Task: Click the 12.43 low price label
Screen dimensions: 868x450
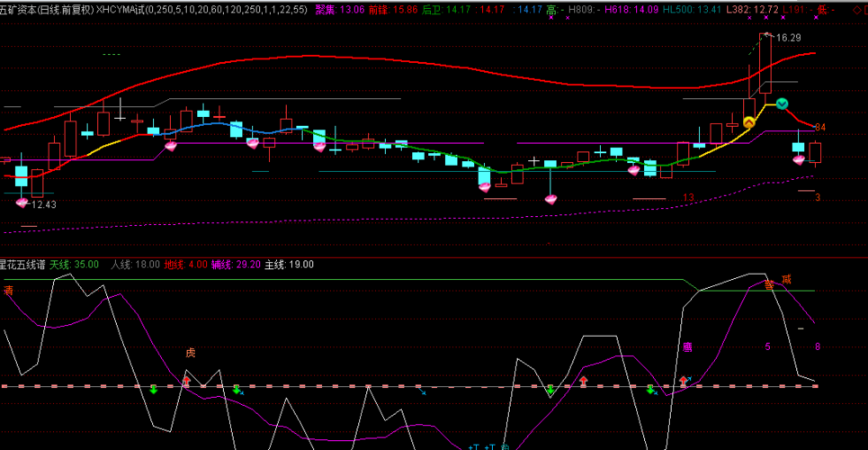Action: 43,204
